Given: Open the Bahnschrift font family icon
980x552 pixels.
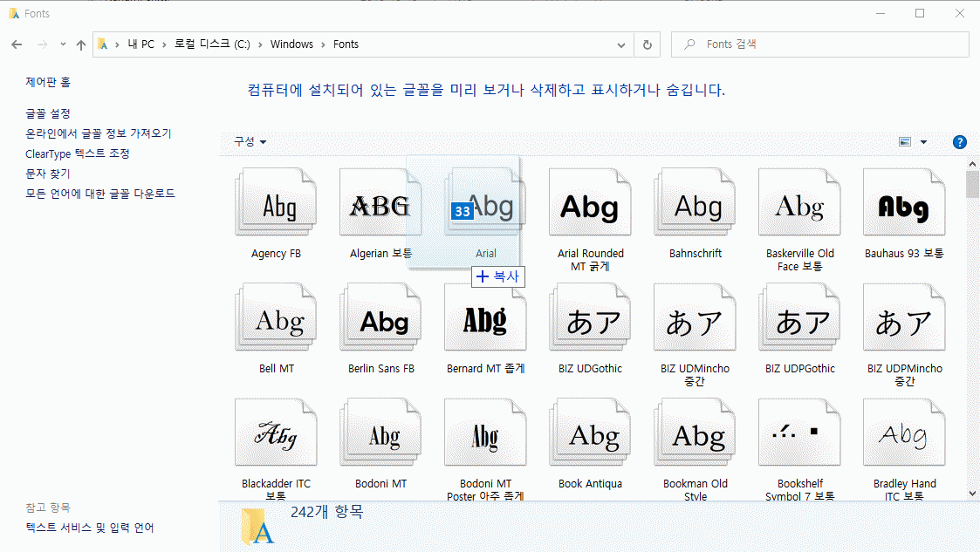Looking at the screenshot, I should pos(695,202).
